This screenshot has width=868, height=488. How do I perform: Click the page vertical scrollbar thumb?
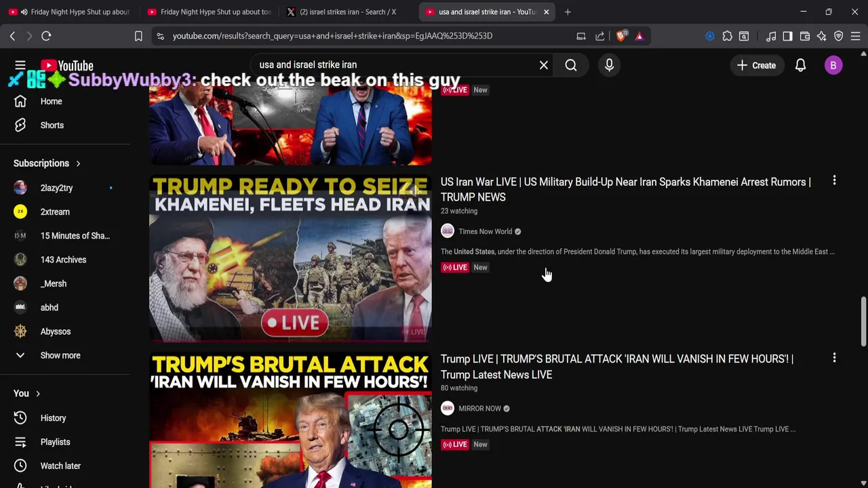[x=863, y=321]
